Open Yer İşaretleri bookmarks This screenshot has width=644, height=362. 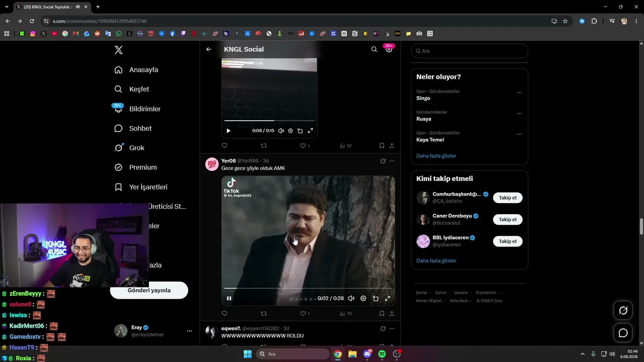pos(141,187)
